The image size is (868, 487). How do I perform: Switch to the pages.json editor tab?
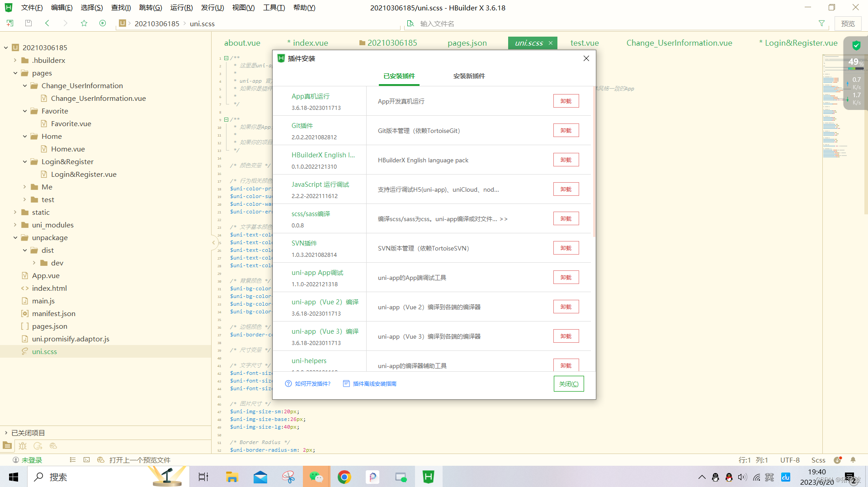(467, 43)
